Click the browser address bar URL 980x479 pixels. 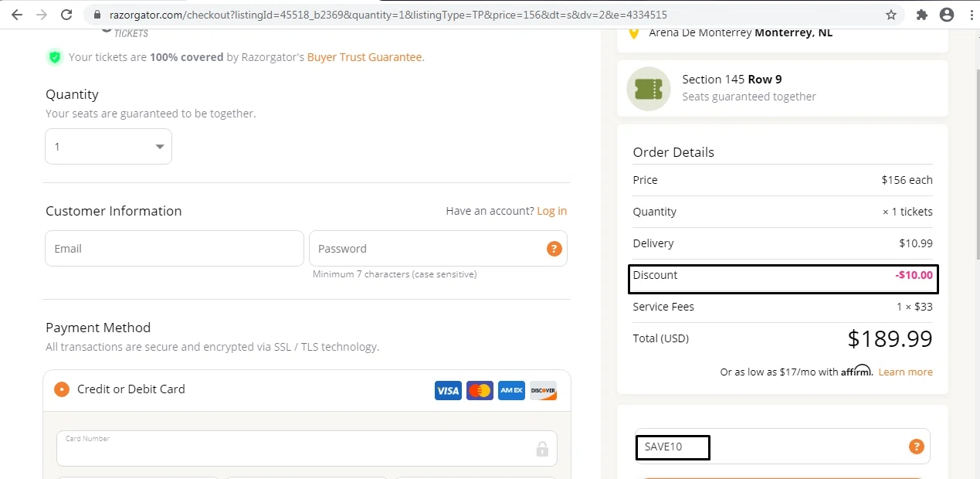pos(388,15)
